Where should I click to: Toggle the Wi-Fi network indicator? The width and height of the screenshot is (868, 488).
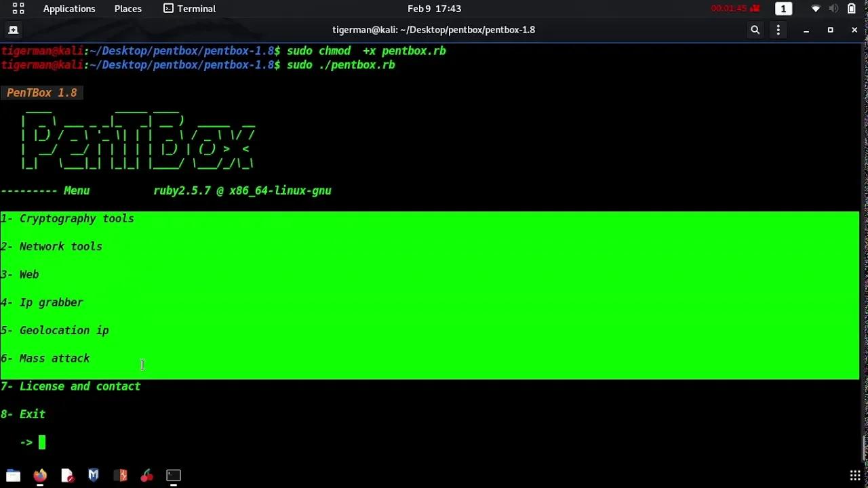tap(815, 9)
